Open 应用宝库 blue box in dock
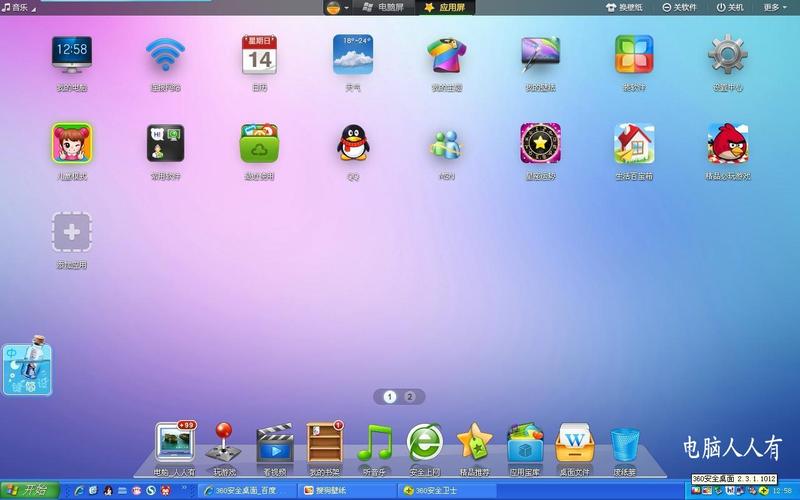The image size is (800, 500). click(525, 442)
